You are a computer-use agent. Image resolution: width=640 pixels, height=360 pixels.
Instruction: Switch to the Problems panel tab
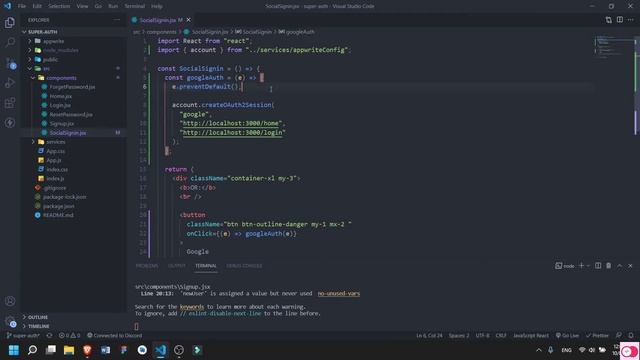[147, 266]
